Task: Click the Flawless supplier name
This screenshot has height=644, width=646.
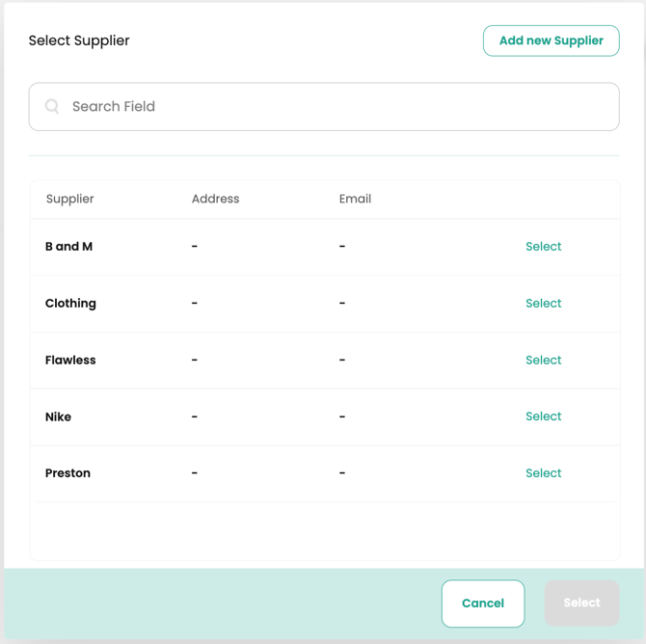Action: (x=70, y=361)
